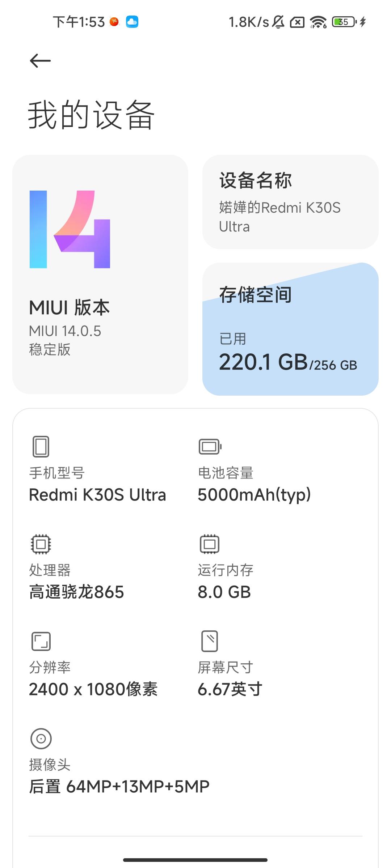Open the MIUI 14 logo card
The height and width of the screenshot is (868, 391).
(x=100, y=274)
